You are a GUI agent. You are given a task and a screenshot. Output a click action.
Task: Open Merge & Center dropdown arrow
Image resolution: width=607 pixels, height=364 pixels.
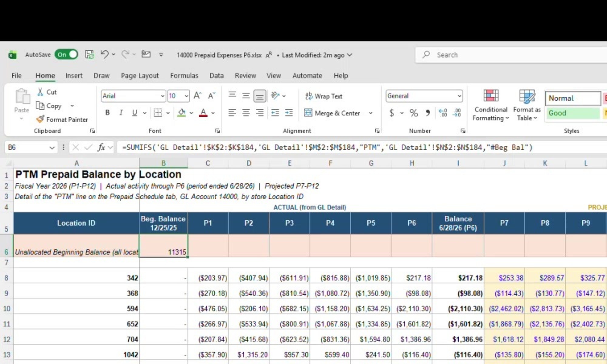[x=371, y=113]
